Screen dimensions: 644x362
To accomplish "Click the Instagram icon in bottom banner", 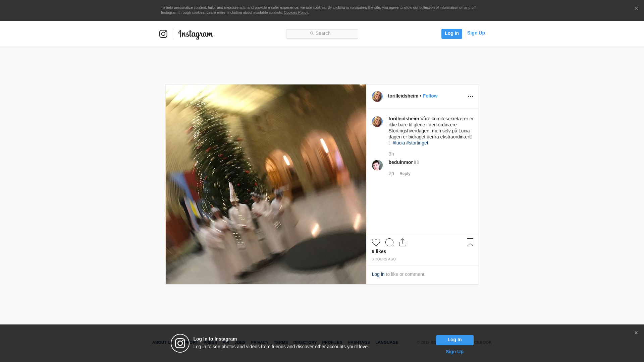I will [x=180, y=343].
